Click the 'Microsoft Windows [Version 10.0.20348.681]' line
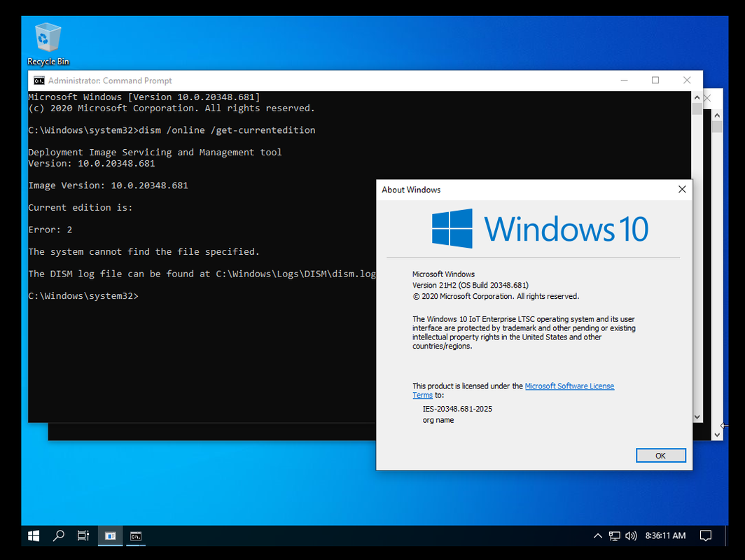 tap(144, 97)
